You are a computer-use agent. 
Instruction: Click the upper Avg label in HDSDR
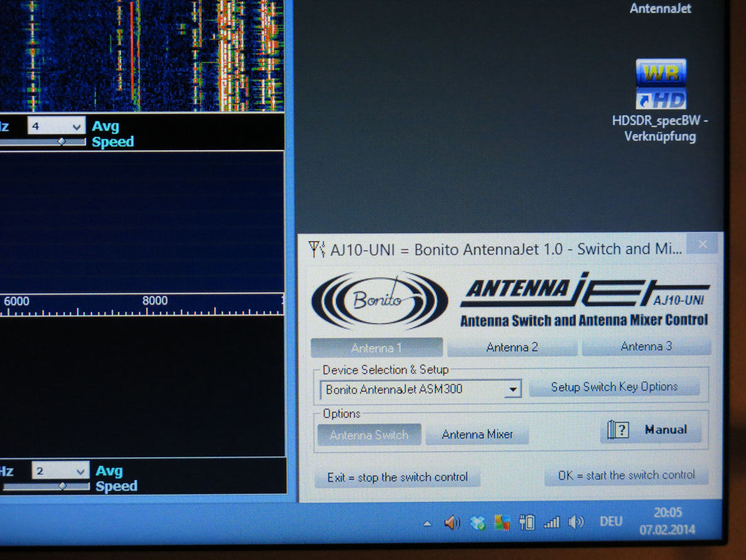[105, 127]
